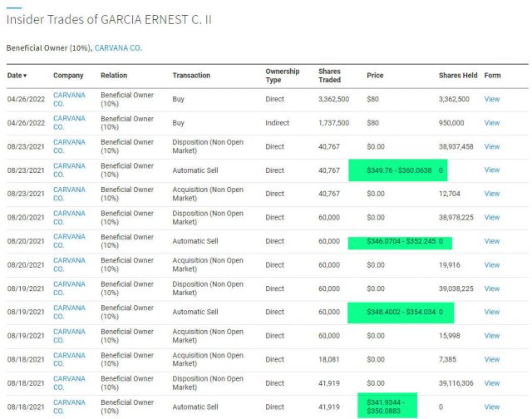
Task: View form for row with 39,116,306 shares held
Action: 492,383
